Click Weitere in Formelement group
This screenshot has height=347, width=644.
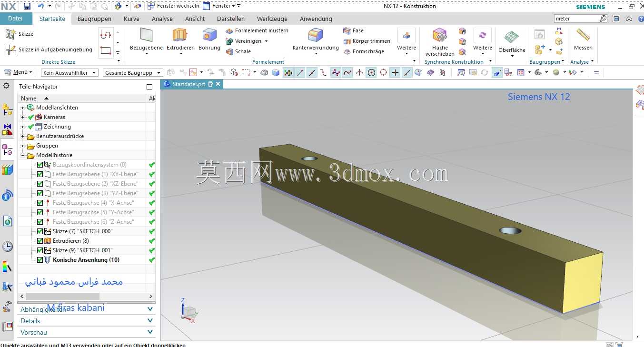[406, 40]
